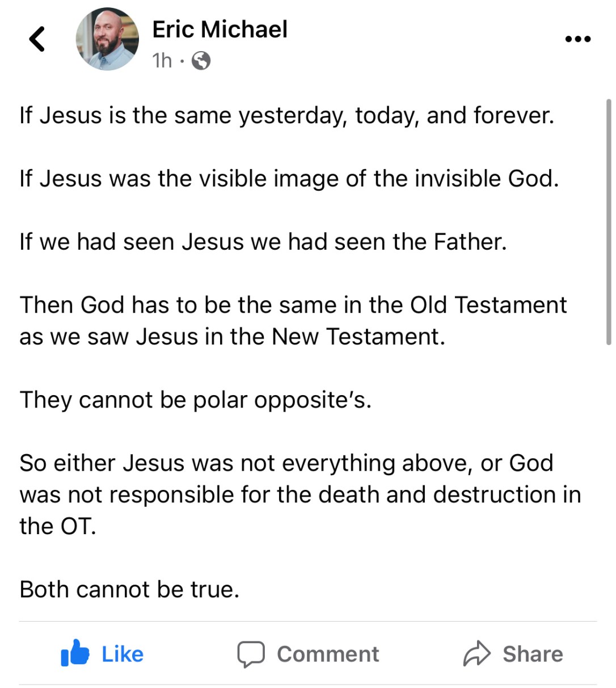Screen dimensions: 616x688
Task: Click the 1h post timestamp
Action: (x=162, y=60)
